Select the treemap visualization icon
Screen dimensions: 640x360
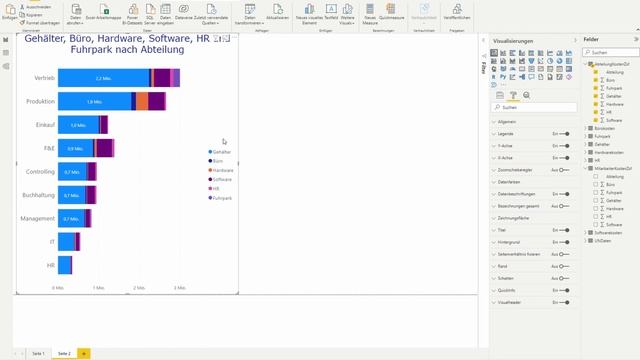click(x=569, y=61)
